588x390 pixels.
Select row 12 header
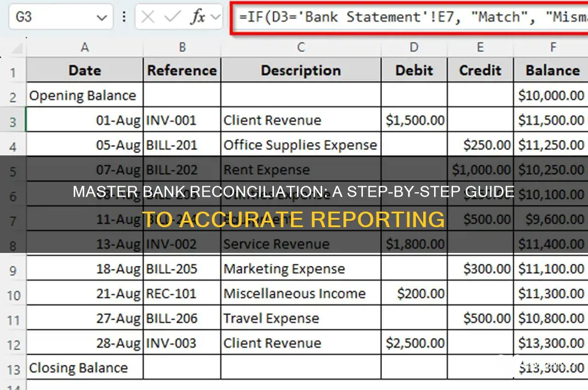click(13, 344)
